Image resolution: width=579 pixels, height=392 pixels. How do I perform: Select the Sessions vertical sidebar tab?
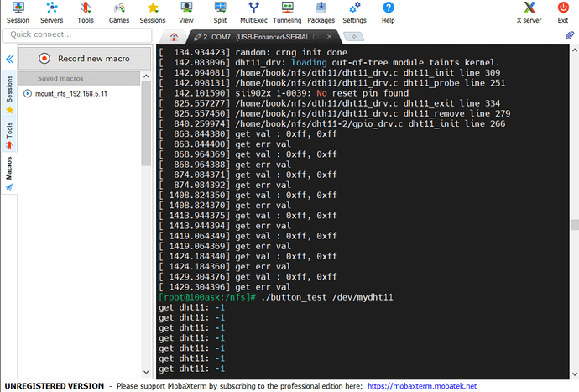(x=9, y=94)
